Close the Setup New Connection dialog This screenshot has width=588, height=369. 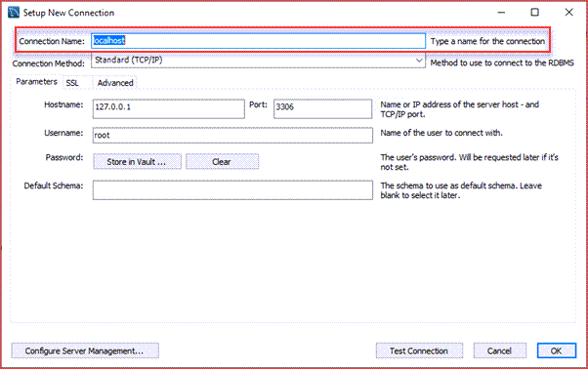568,13
